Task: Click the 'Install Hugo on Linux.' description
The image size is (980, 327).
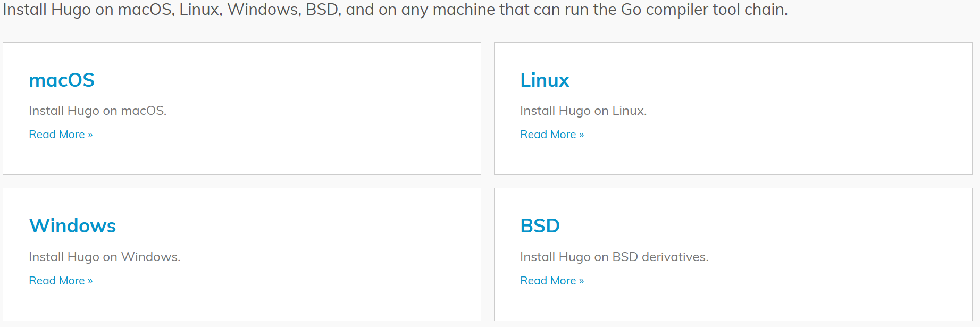Action: pyautogui.click(x=583, y=111)
